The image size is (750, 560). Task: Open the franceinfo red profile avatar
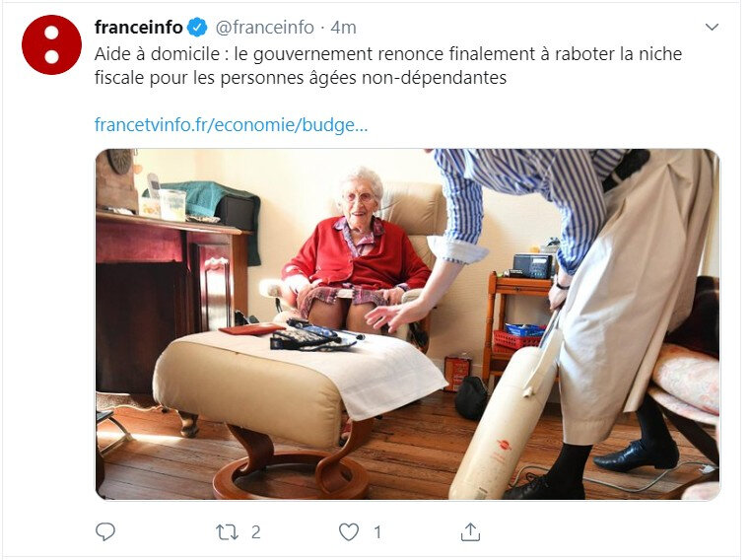pos(51,44)
